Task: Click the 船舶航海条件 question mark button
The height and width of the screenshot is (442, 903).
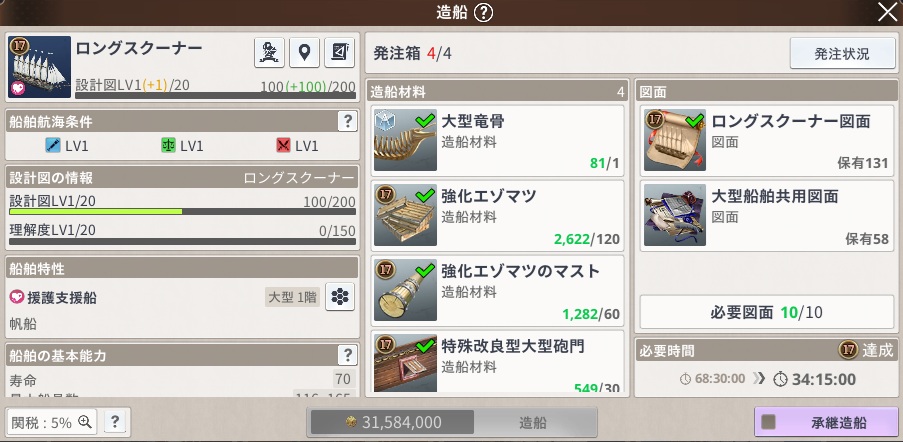Action: point(347,121)
